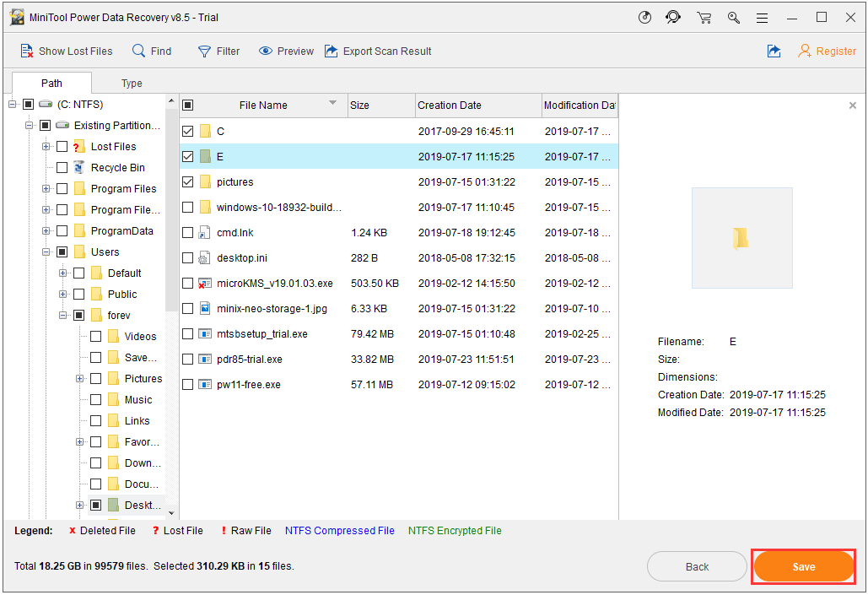868x595 pixels.
Task: Expand the Lost Files node
Action: pos(46,146)
